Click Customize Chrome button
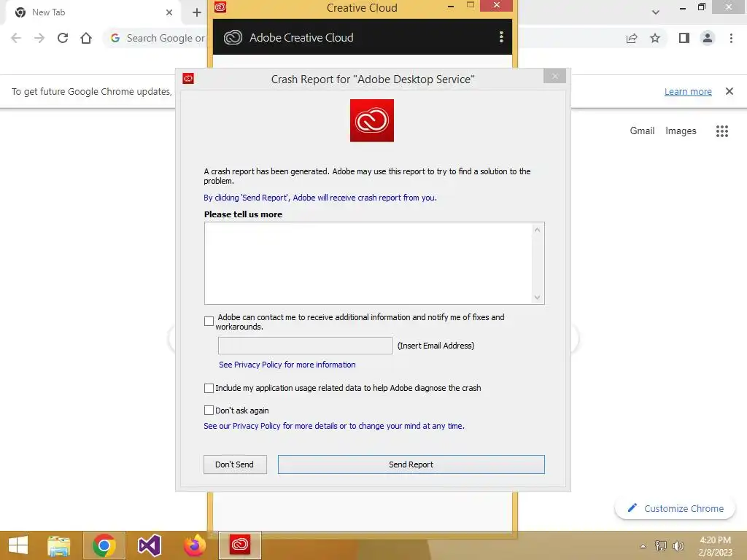The height and width of the screenshot is (560, 747). click(x=675, y=508)
